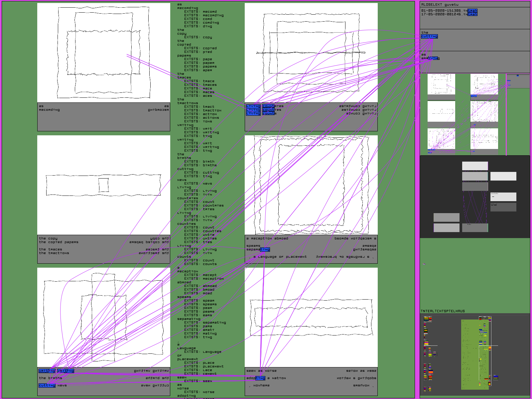Screen dimensions: 532x399
Task: Click the INTERLICHTSPIELHAUS panel title
Action: 443,311
